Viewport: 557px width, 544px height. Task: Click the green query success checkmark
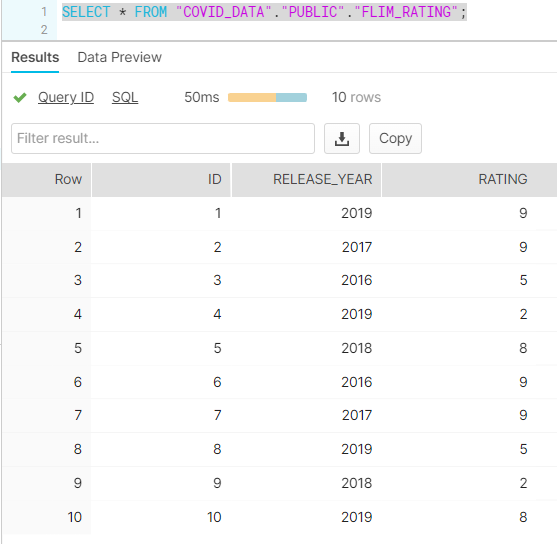tap(20, 97)
